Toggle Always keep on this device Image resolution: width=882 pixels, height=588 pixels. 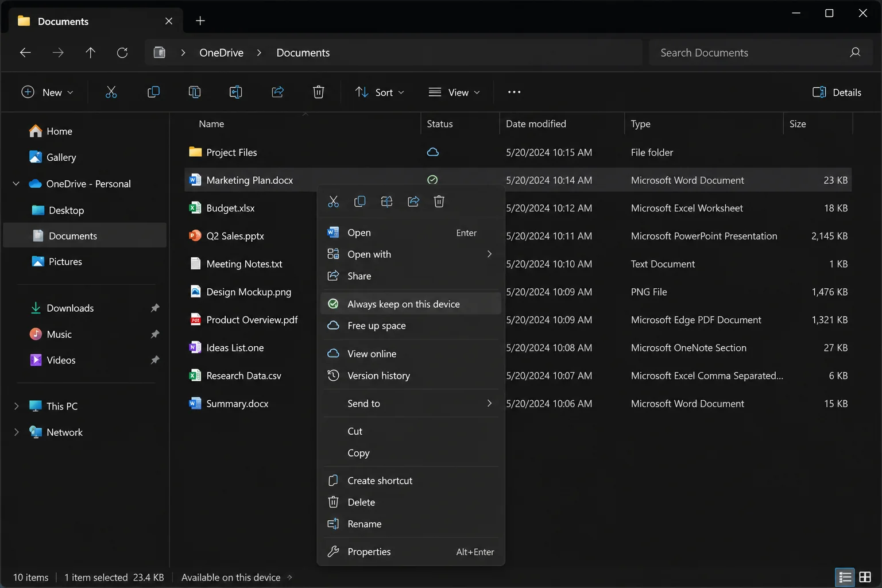point(411,304)
